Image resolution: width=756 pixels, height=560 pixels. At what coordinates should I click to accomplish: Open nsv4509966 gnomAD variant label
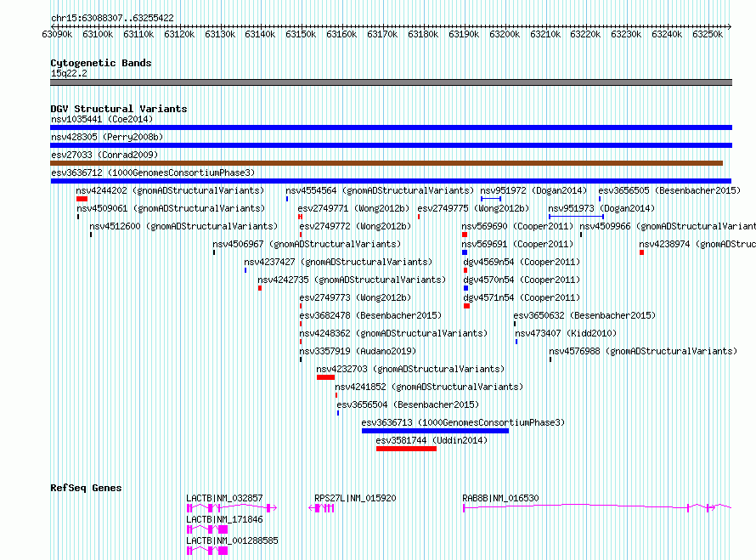668,226
